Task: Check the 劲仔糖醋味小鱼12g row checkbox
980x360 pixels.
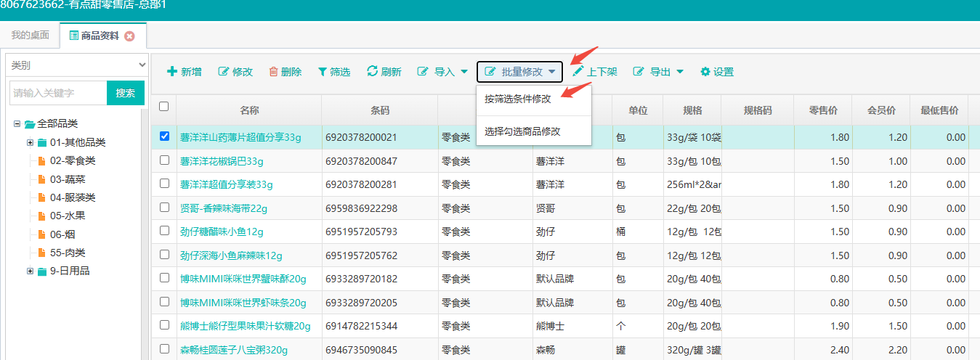Action: [164, 231]
